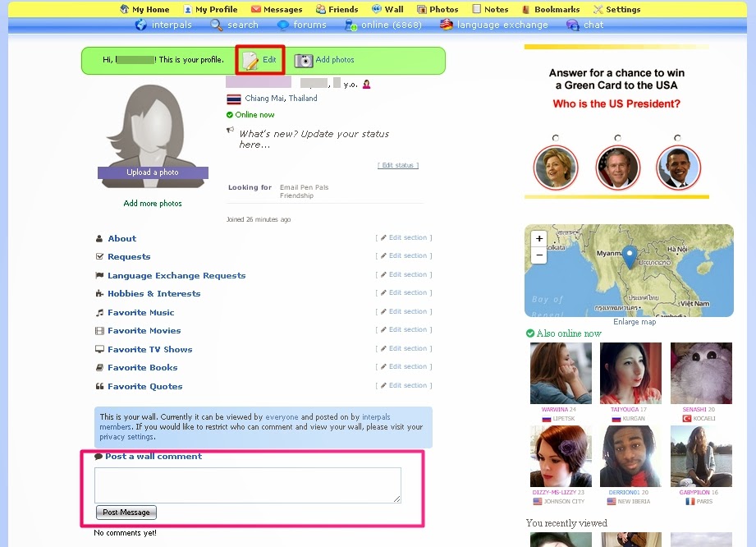756x547 pixels.
Task: Select Hillary's radio button in the quiz
Action: (556, 138)
